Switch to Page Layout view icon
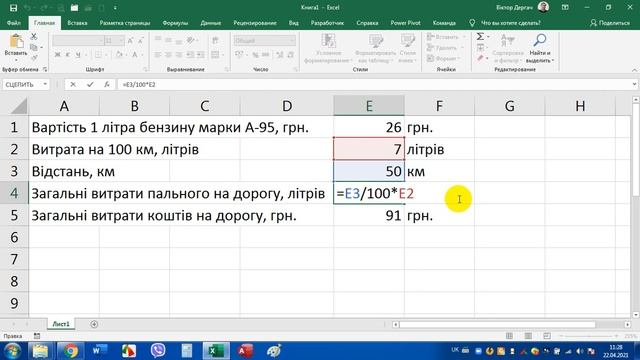This screenshot has height=360, width=640. (528, 336)
